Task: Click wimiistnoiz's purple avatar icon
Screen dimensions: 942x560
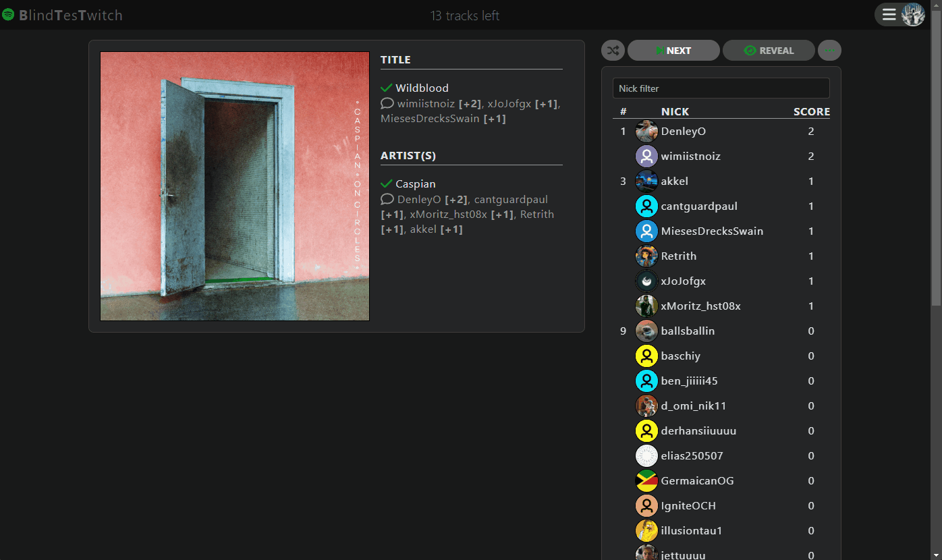Action: coord(646,157)
